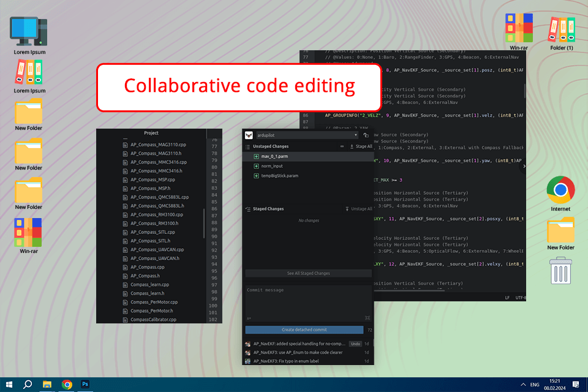Open the Folder (1) desktop icon
The height and width of the screenshot is (392, 588).
[562, 33]
